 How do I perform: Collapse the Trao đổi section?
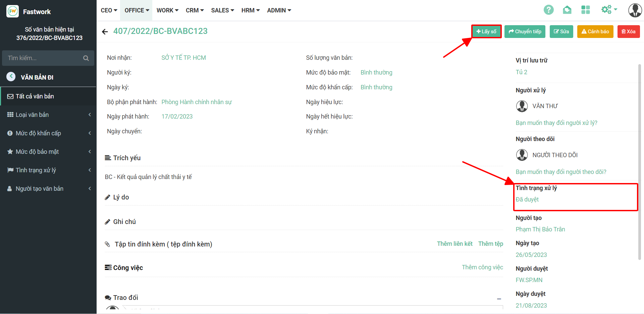[x=499, y=299]
